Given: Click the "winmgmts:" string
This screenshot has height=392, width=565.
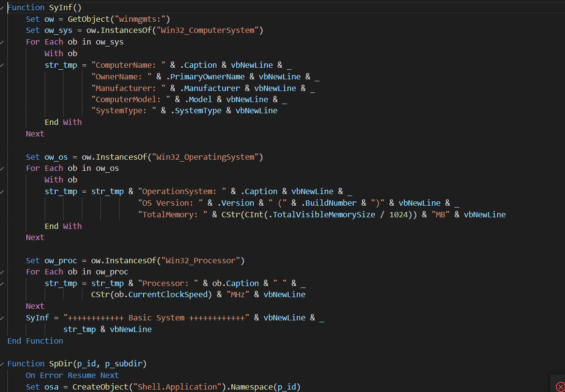Looking at the screenshot, I should coord(140,19).
